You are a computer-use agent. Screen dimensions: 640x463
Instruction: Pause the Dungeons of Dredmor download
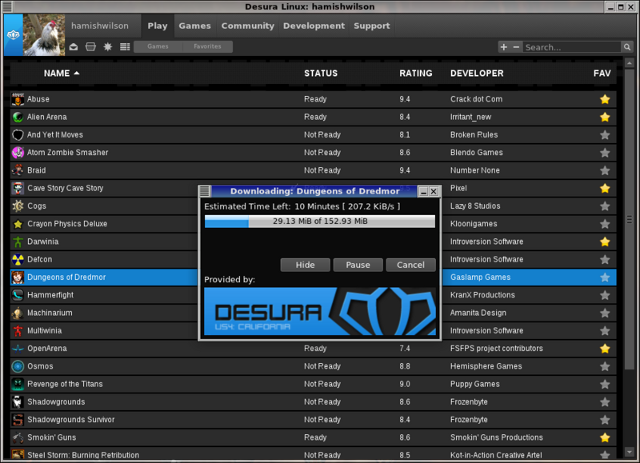358,265
